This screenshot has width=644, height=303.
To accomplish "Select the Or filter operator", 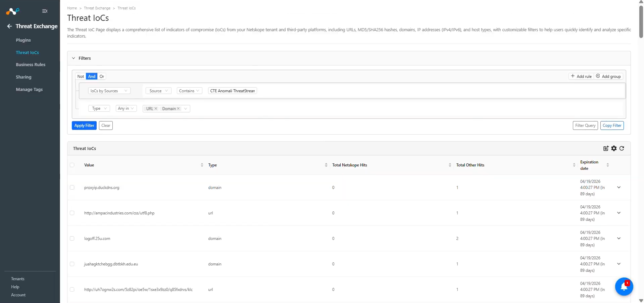I will tap(102, 77).
